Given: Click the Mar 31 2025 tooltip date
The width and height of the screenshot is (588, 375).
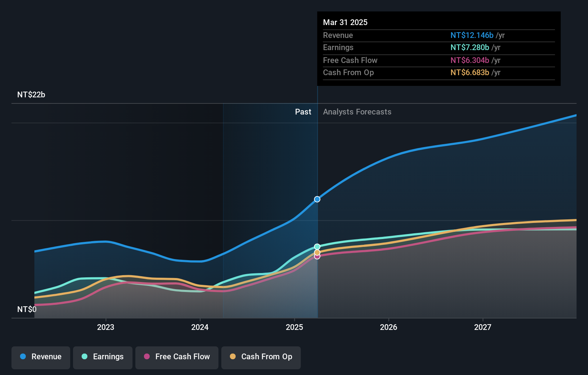Looking at the screenshot, I should pos(345,22).
